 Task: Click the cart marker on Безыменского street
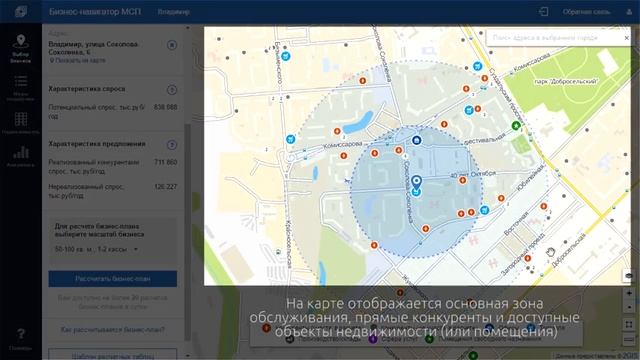(x=286, y=56)
